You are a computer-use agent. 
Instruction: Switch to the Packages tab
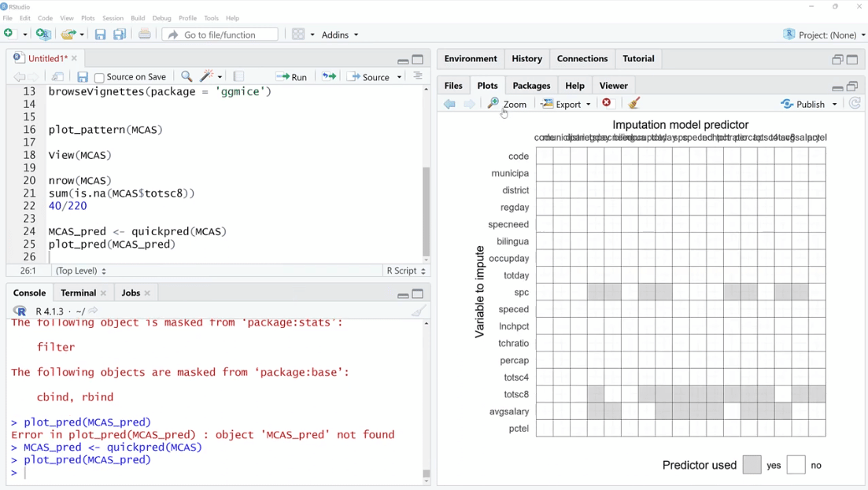coord(531,86)
